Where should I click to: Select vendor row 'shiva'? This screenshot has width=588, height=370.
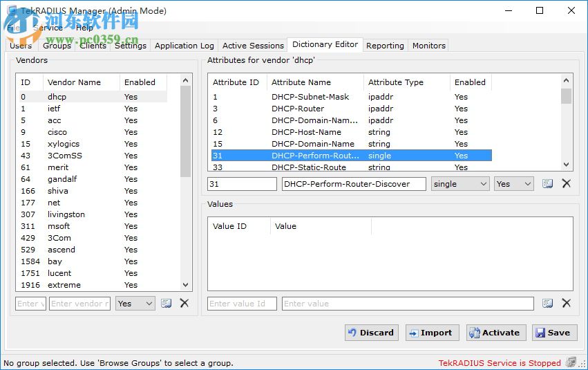[x=93, y=191]
